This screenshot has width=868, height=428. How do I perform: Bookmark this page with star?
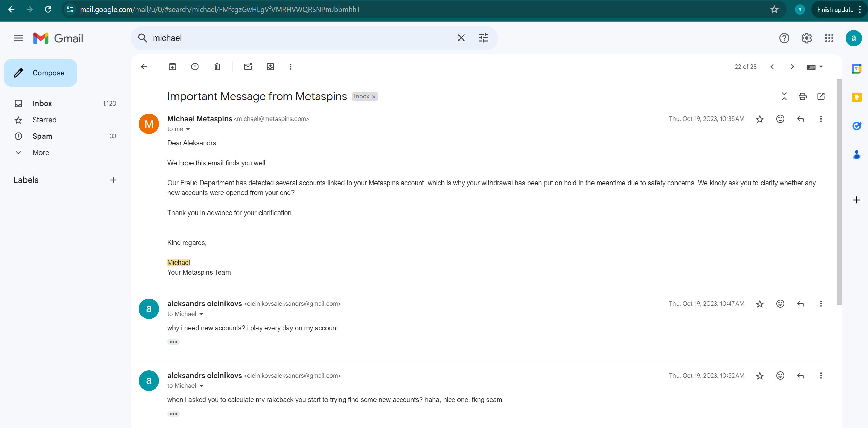[774, 10]
